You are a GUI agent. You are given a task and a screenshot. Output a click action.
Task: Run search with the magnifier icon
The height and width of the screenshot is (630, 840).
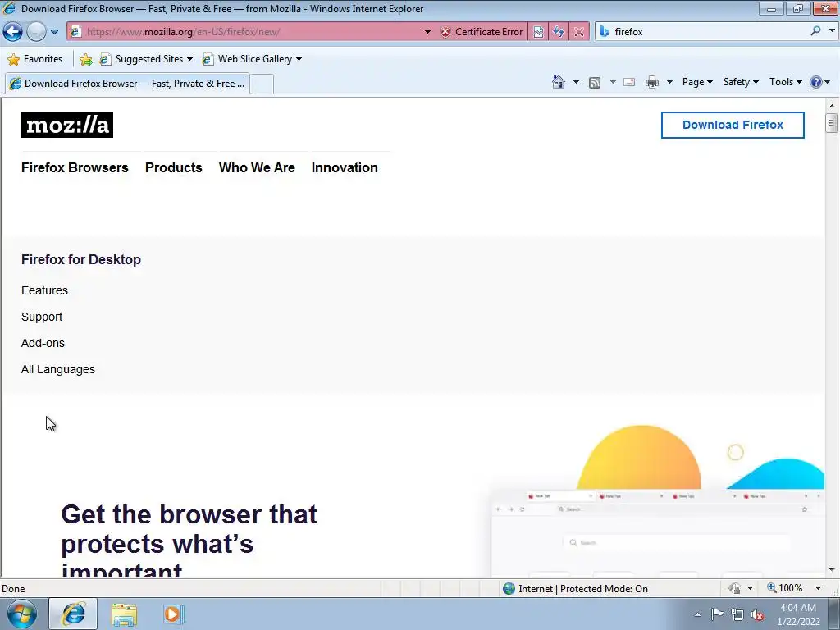(816, 31)
